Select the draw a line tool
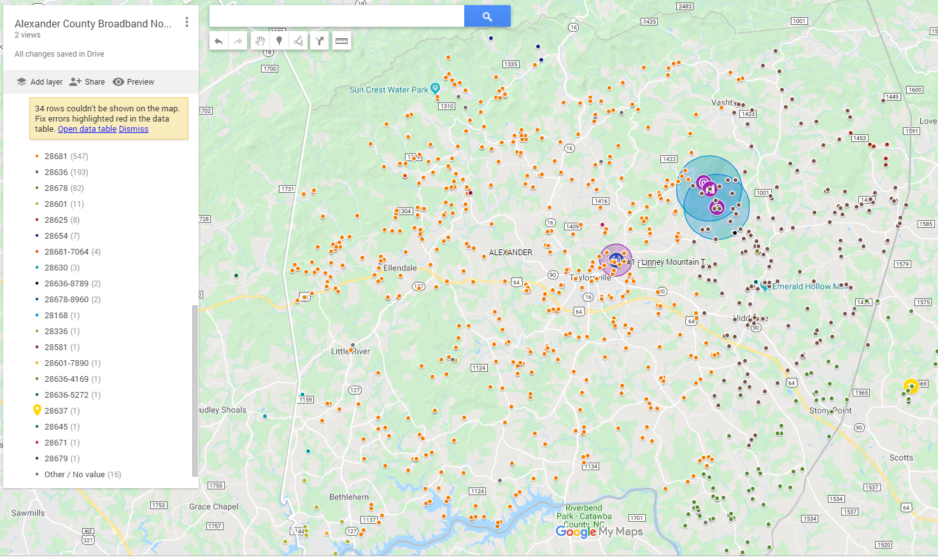The width and height of the screenshot is (938, 560). [x=298, y=41]
